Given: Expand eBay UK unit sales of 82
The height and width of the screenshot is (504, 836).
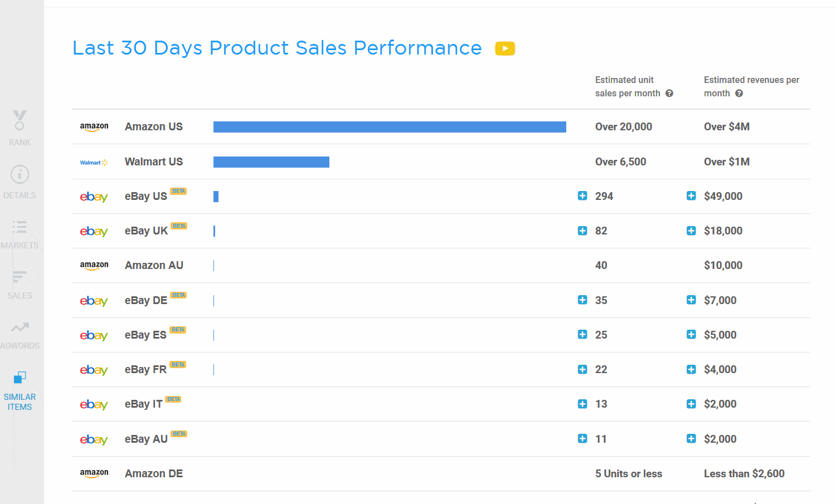Looking at the screenshot, I should coord(582,231).
